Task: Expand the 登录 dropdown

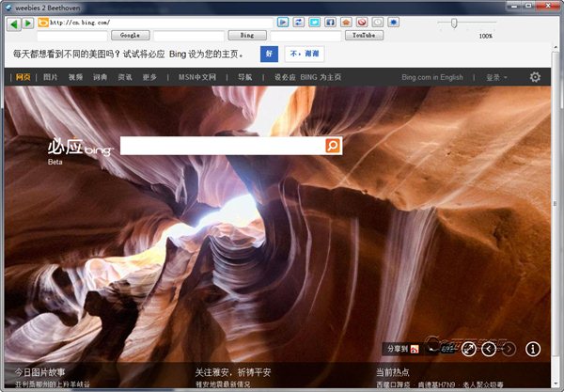Action: (496, 77)
